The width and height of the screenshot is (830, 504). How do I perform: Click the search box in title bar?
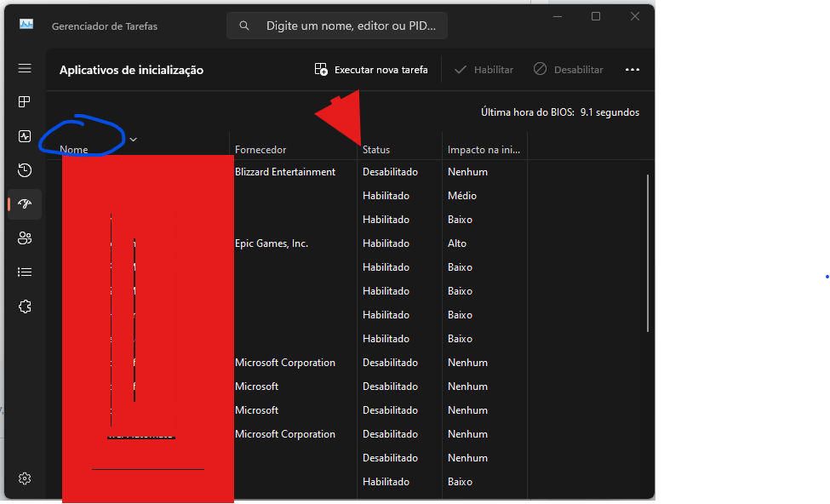pyautogui.click(x=337, y=26)
